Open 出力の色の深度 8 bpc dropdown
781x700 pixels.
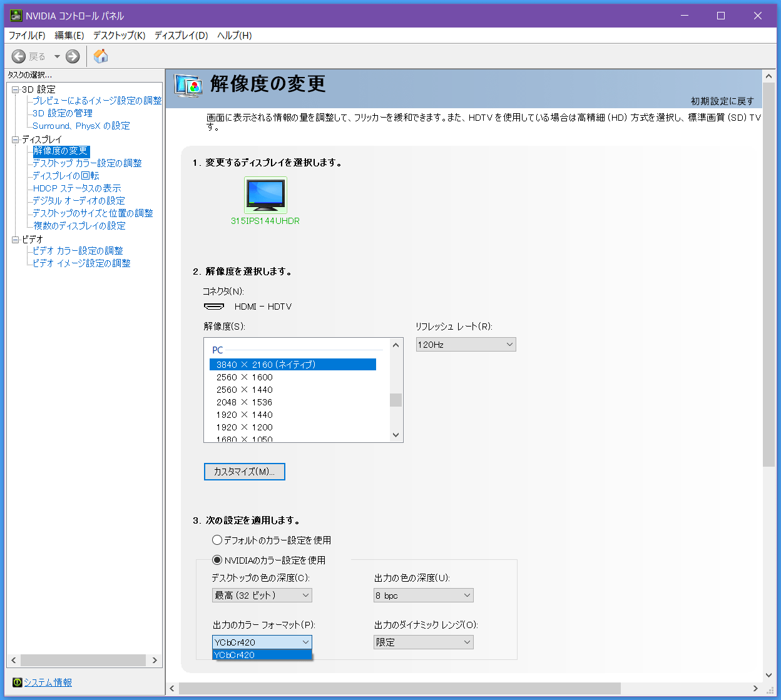(424, 596)
